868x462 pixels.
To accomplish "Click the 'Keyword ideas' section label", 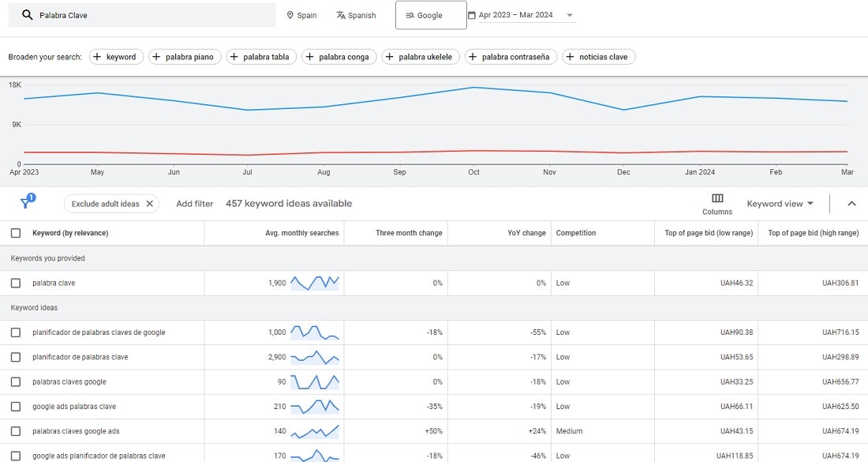I will tap(34, 307).
